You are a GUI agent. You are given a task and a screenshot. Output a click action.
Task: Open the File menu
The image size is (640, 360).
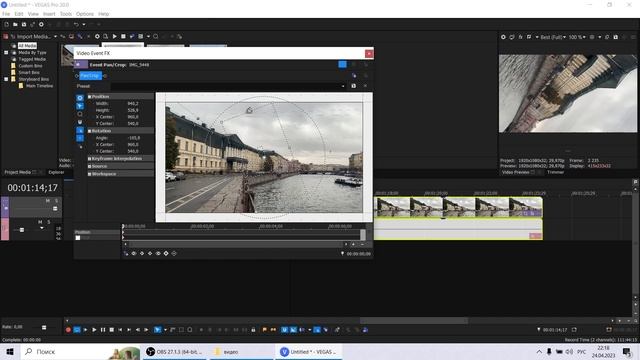(6, 14)
